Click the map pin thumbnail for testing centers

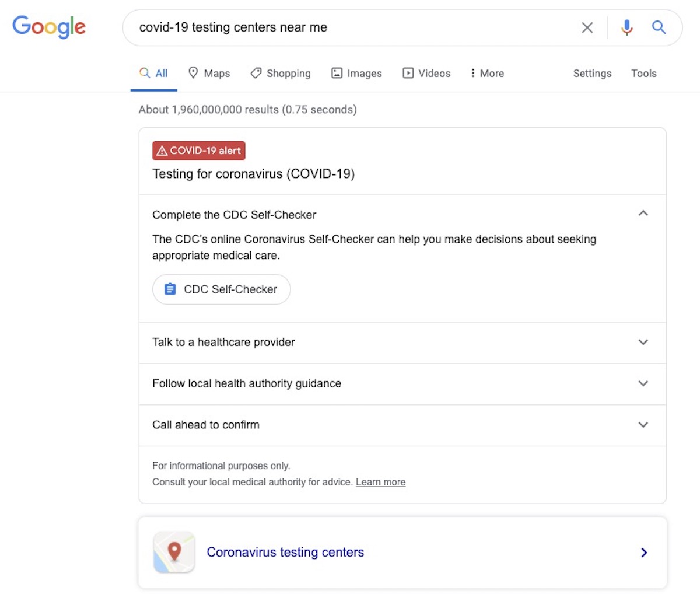point(174,552)
